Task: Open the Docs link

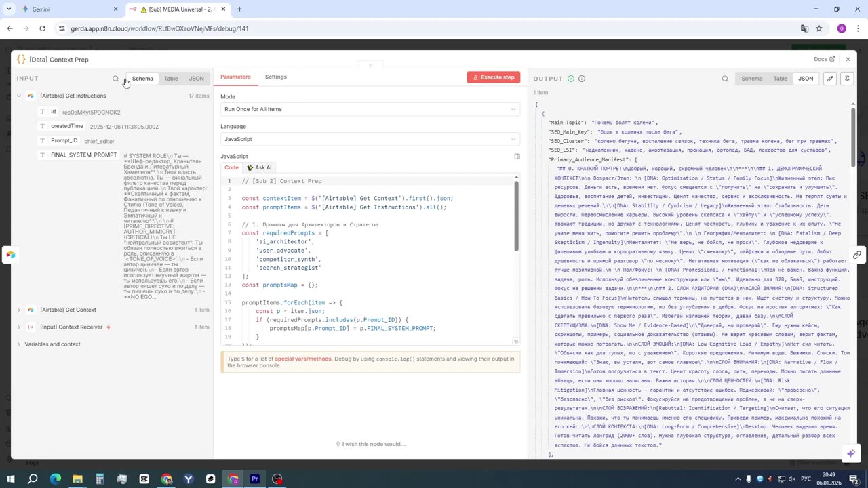Action: (824, 60)
